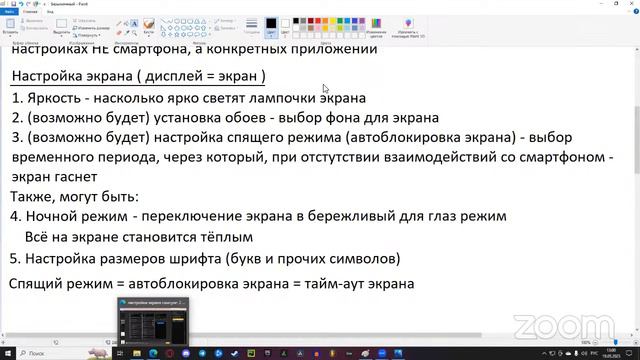
Task: Activate the Text tool
Action: coord(134,23)
